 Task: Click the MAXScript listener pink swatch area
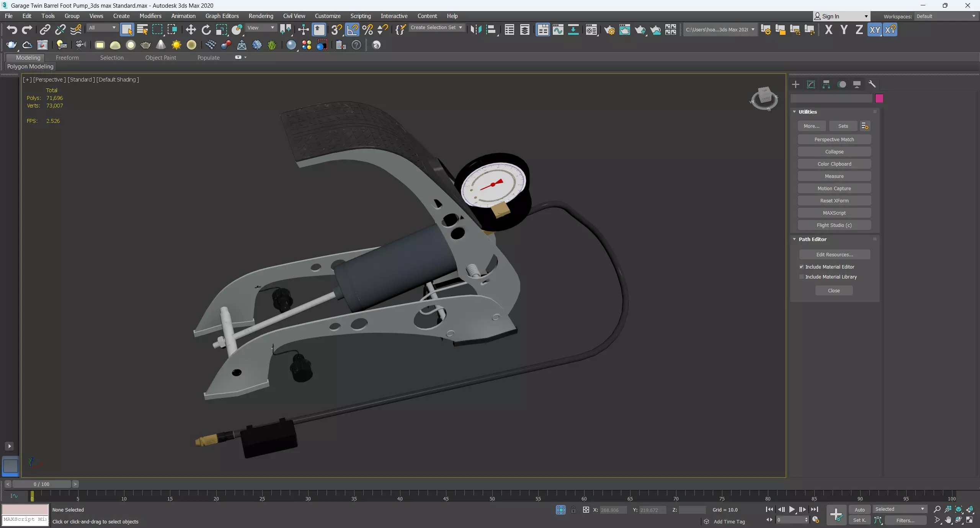(x=25, y=510)
